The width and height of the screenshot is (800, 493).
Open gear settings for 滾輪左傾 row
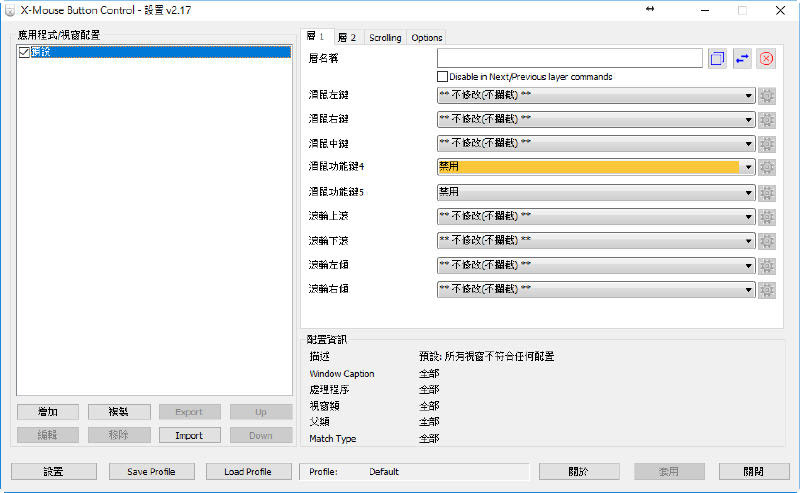(767, 265)
